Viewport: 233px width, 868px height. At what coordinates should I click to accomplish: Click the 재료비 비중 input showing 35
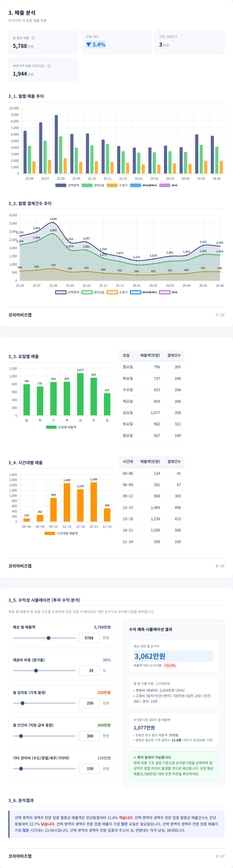point(89,671)
